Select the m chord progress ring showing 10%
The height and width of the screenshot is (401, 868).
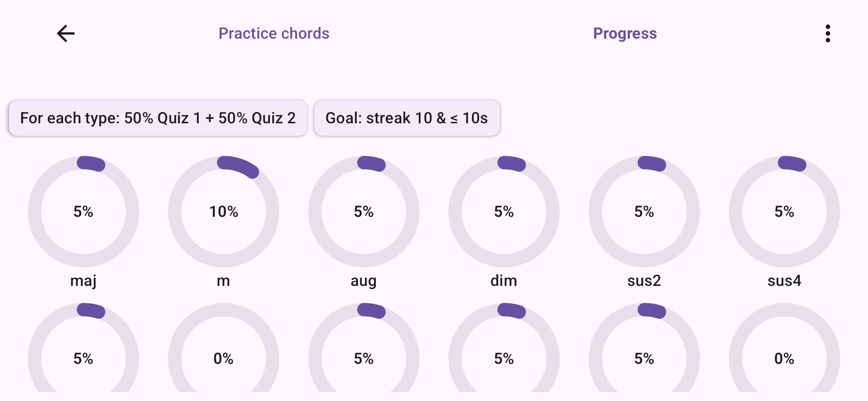tap(224, 211)
